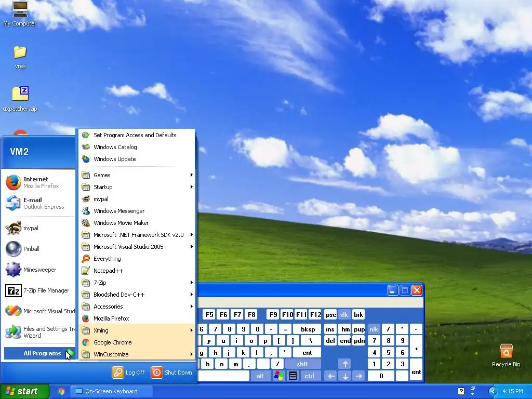Launch Notepad++ from programs list
The height and width of the screenshot is (399, 532).
click(137, 271)
